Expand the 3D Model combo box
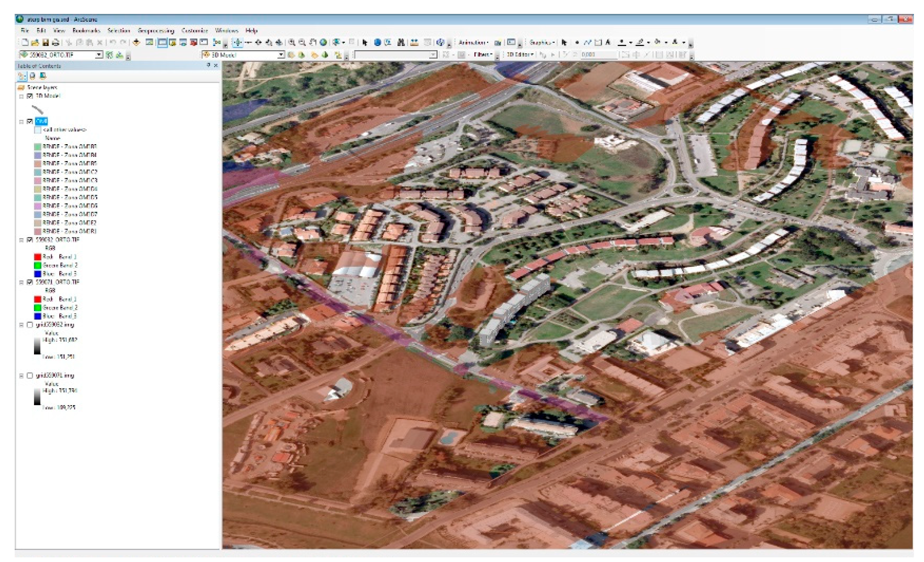This screenshot has height=562, width=924. [x=281, y=55]
